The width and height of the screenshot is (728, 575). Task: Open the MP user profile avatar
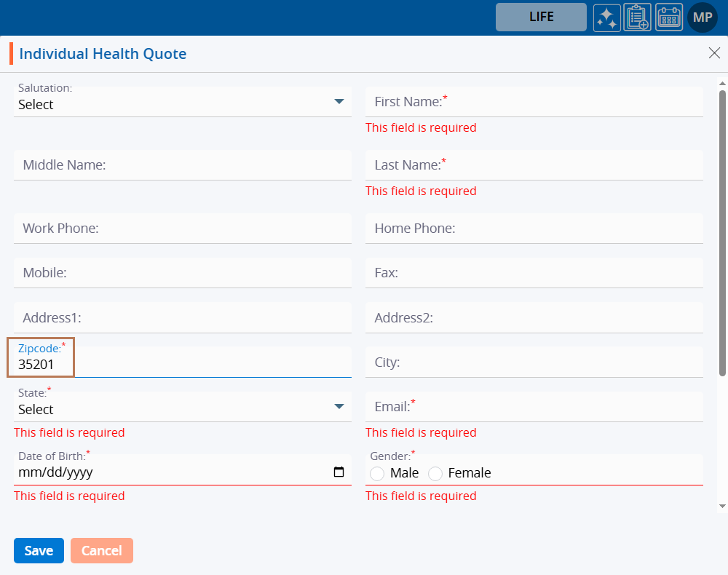point(703,17)
